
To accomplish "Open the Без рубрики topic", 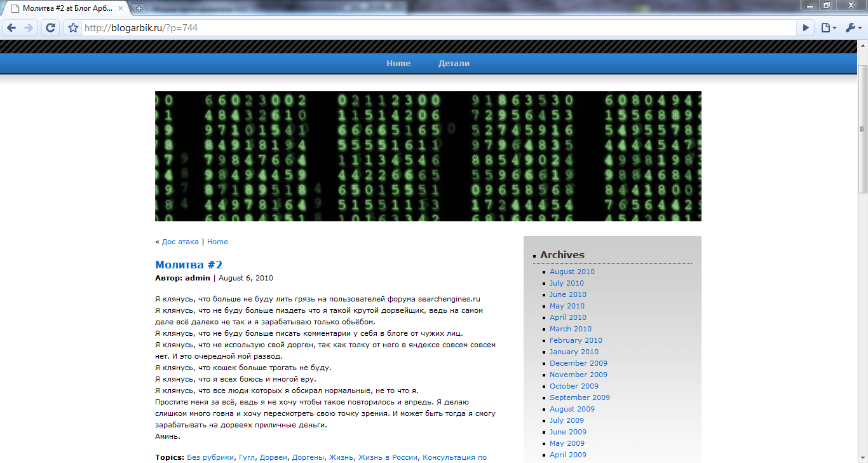I will pyautogui.click(x=211, y=457).
